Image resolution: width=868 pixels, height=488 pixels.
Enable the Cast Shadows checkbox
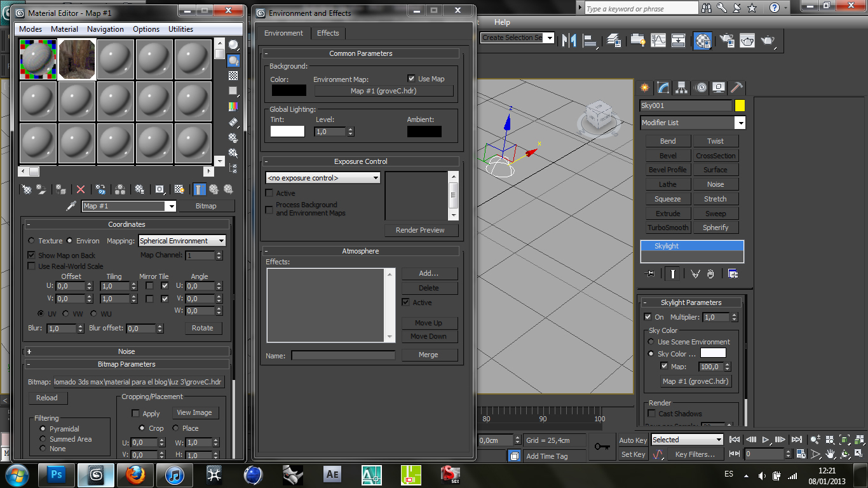click(651, 413)
